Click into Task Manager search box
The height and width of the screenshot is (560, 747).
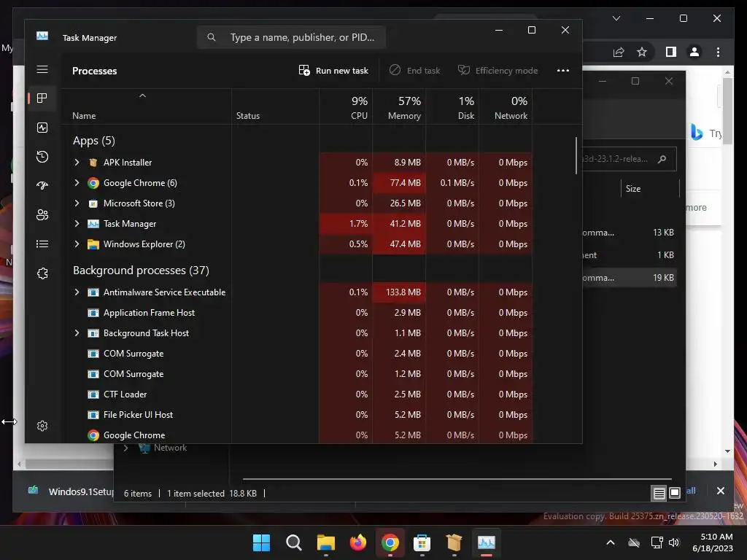[x=291, y=37]
